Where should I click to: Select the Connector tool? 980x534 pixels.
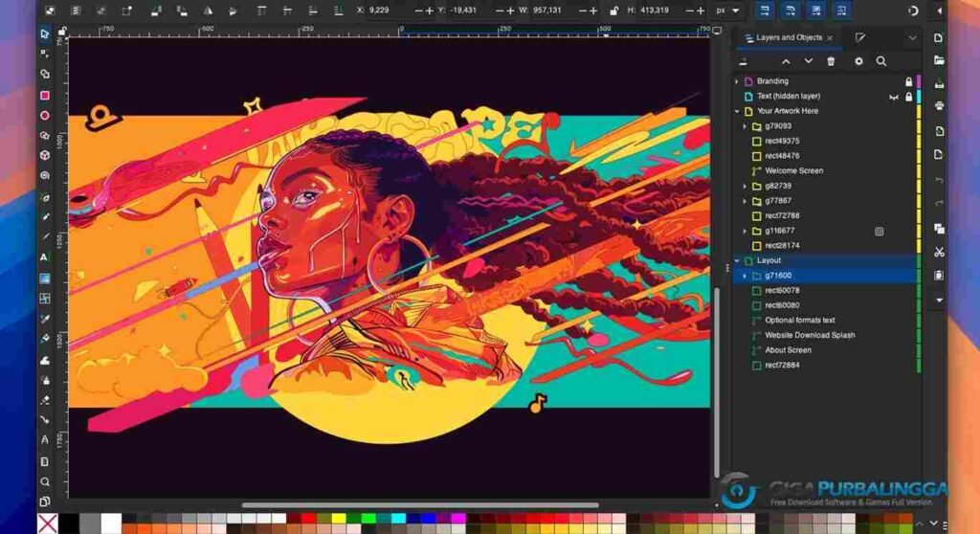(x=44, y=420)
